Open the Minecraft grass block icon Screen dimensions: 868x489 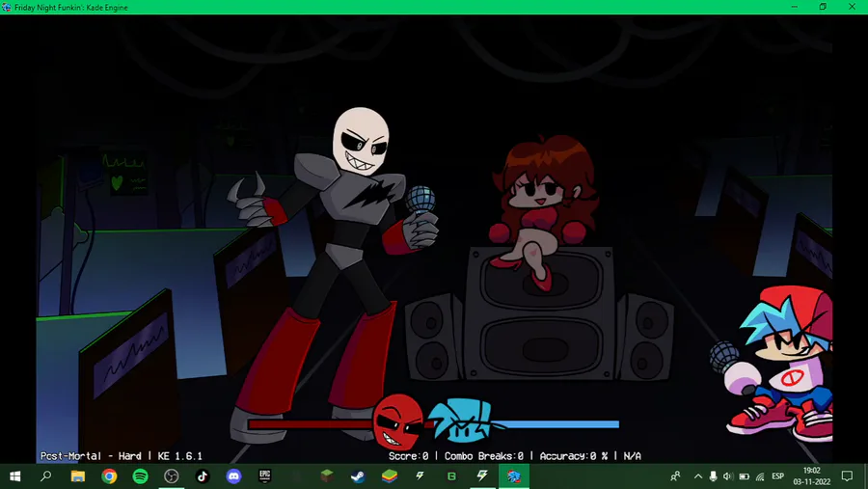point(327,476)
